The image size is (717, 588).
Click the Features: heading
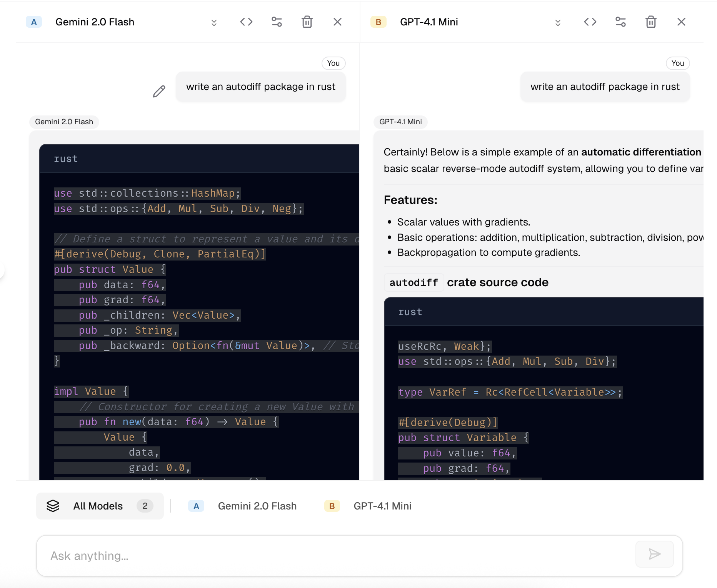pos(410,200)
